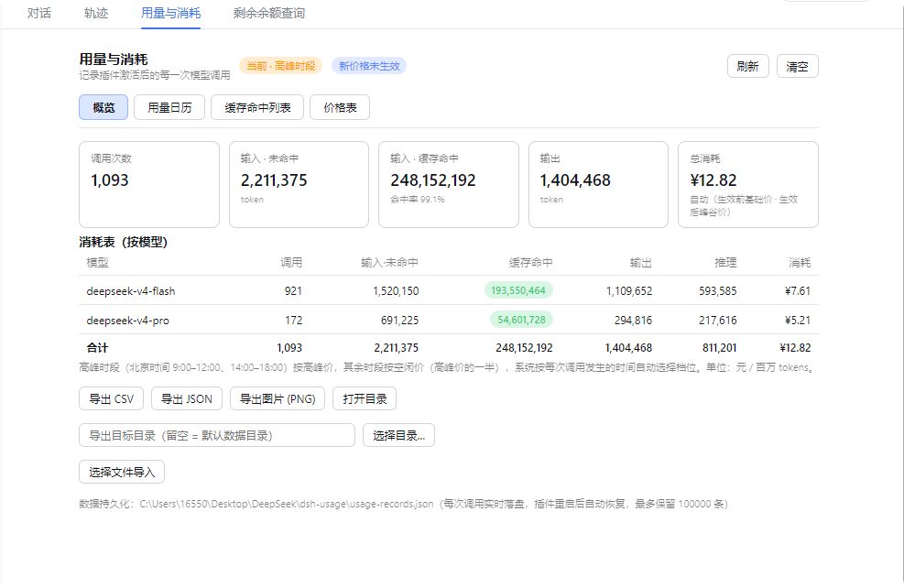Click the 593,585 reasoning cell
Viewport: 904px width, 588px height.
coord(718,291)
